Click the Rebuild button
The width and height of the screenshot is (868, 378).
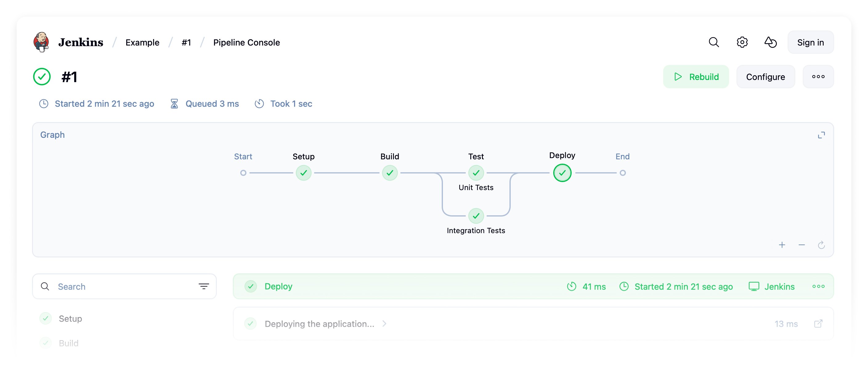tap(696, 77)
